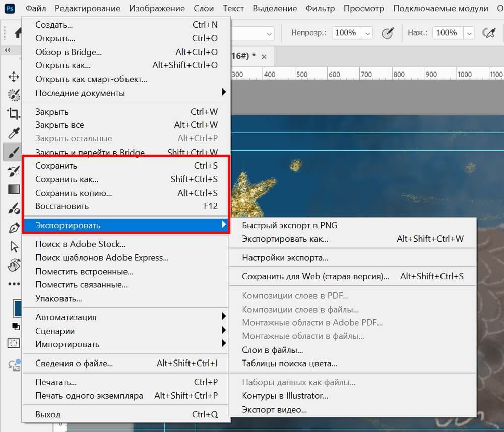The height and width of the screenshot is (432, 504).
Task: Open the three-dots Edit Toolbar icon
Action: (14, 284)
